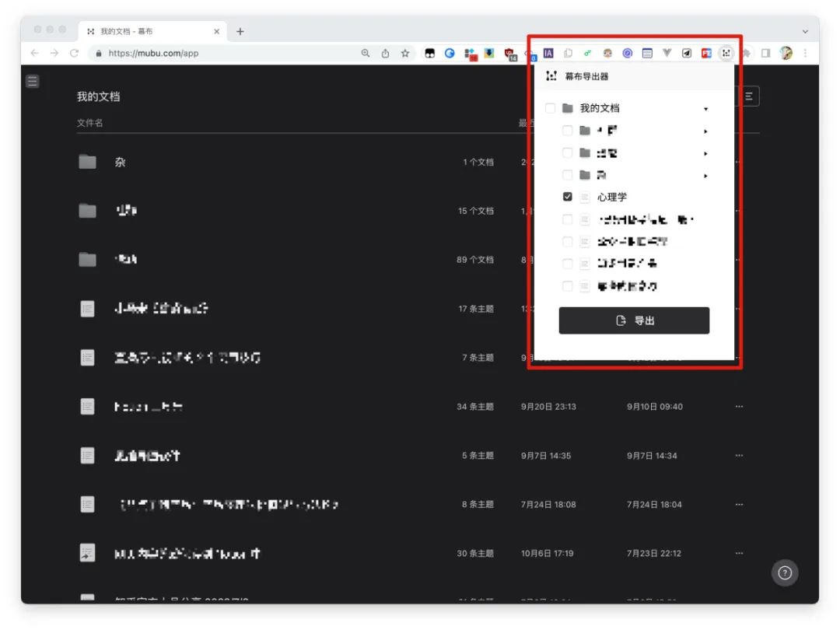Click the list view toggle button near top right
This screenshot has width=840, height=630.
coord(747,95)
